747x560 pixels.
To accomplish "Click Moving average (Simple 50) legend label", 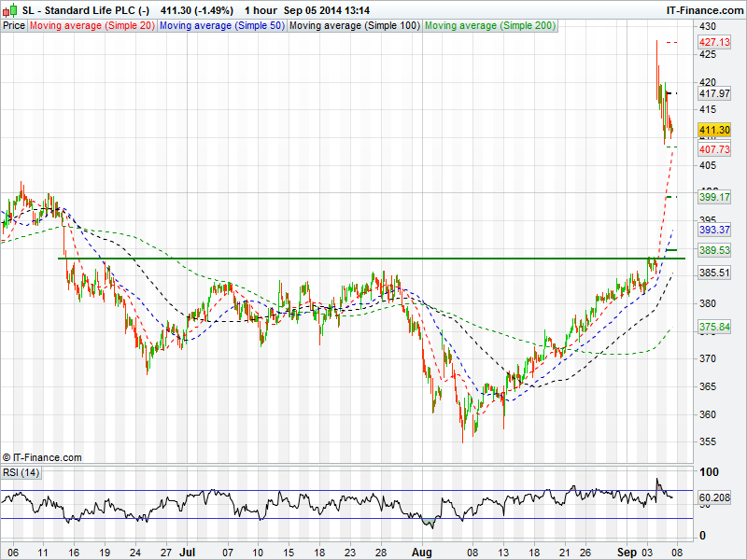I will tap(222, 26).
